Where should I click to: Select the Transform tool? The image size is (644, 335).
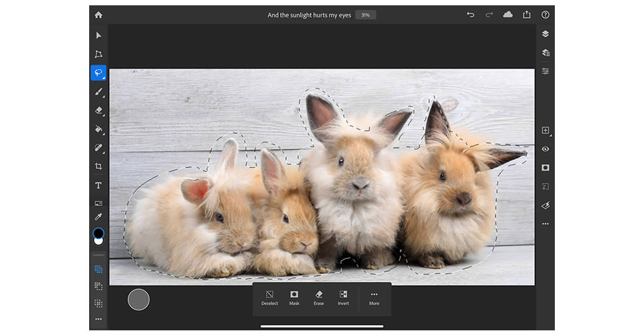[x=98, y=54]
